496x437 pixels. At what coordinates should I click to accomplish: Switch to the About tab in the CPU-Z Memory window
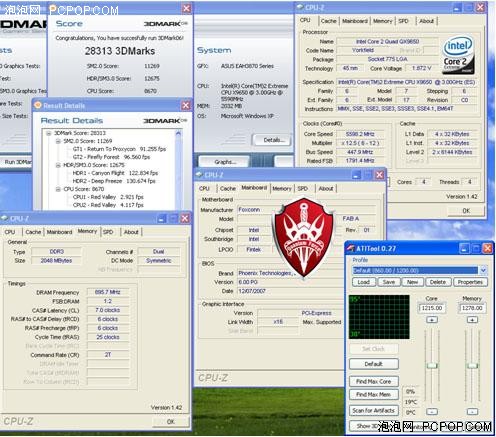131,232
